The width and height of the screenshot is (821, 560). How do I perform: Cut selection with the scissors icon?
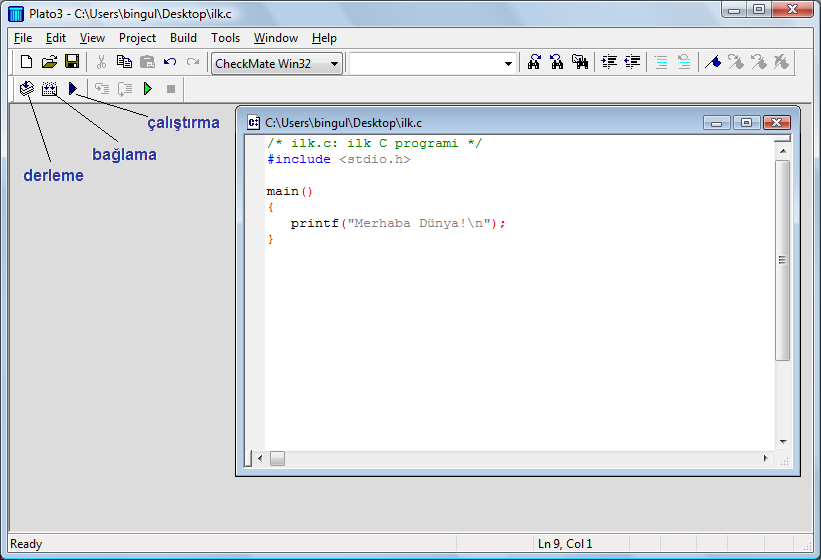(101, 62)
